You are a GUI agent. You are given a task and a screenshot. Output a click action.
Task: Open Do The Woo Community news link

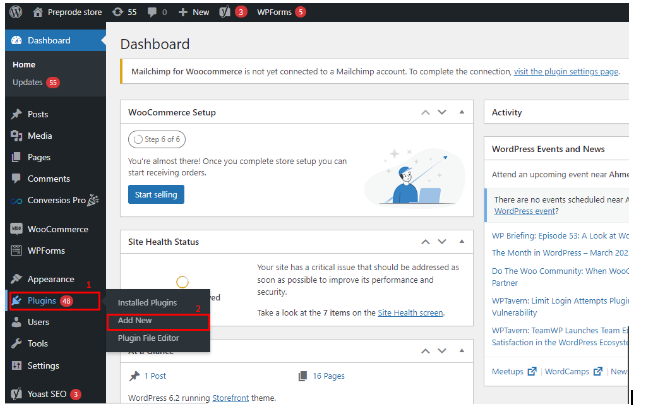click(560, 277)
